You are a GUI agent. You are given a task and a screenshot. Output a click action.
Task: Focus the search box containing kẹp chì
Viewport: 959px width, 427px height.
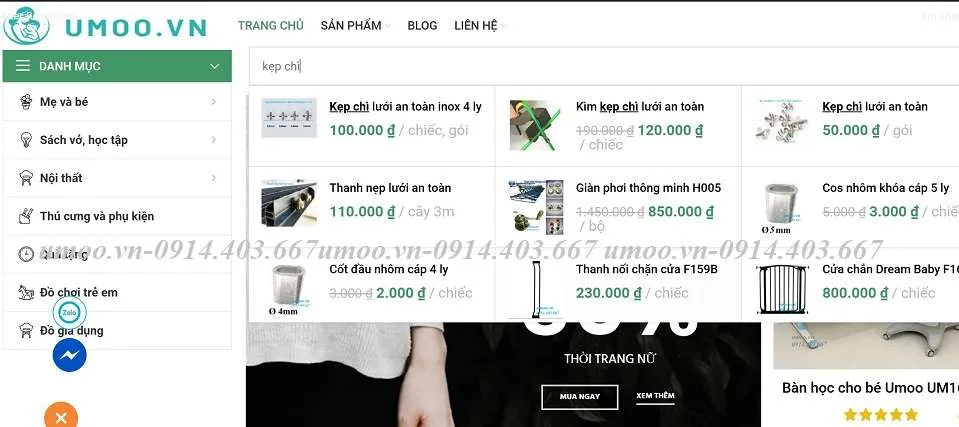point(604,66)
